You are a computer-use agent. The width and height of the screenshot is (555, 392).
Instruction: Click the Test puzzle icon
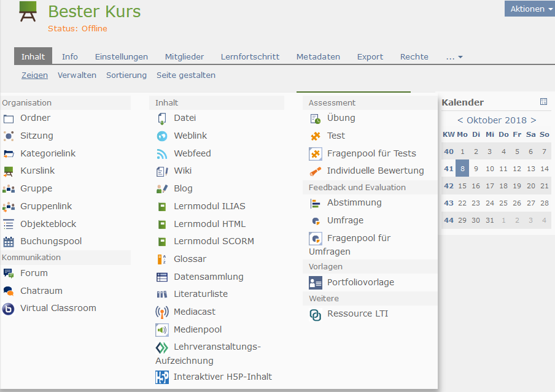[x=316, y=136]
